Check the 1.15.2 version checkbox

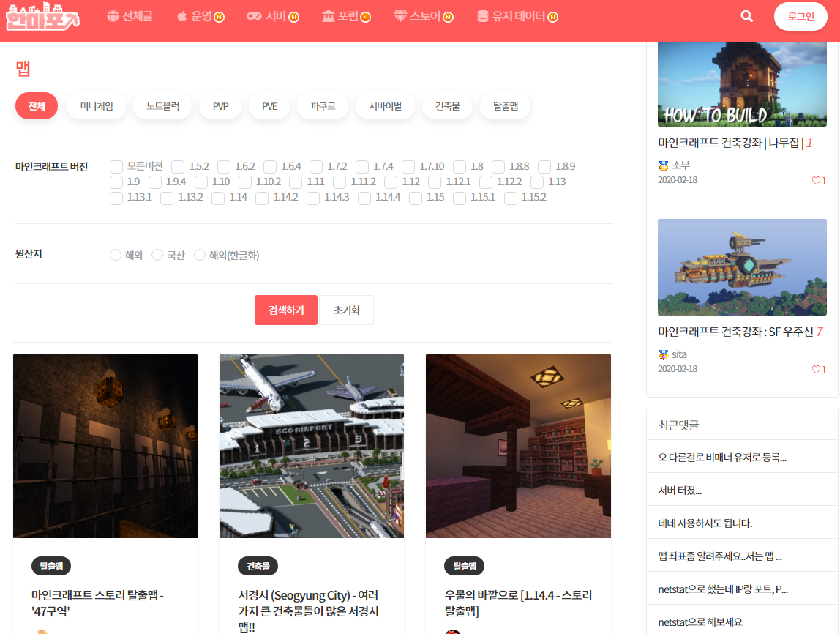[x=511, y=198]
